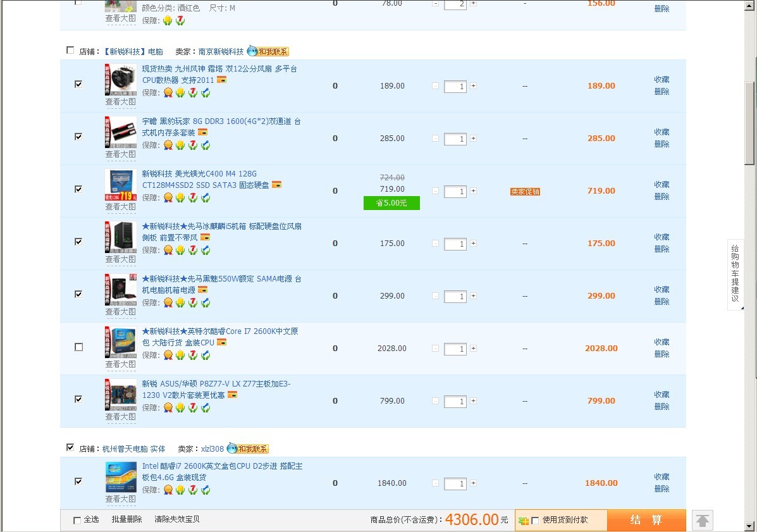Check the Core I7 2600K 中文原包 item

pos(78,347)
